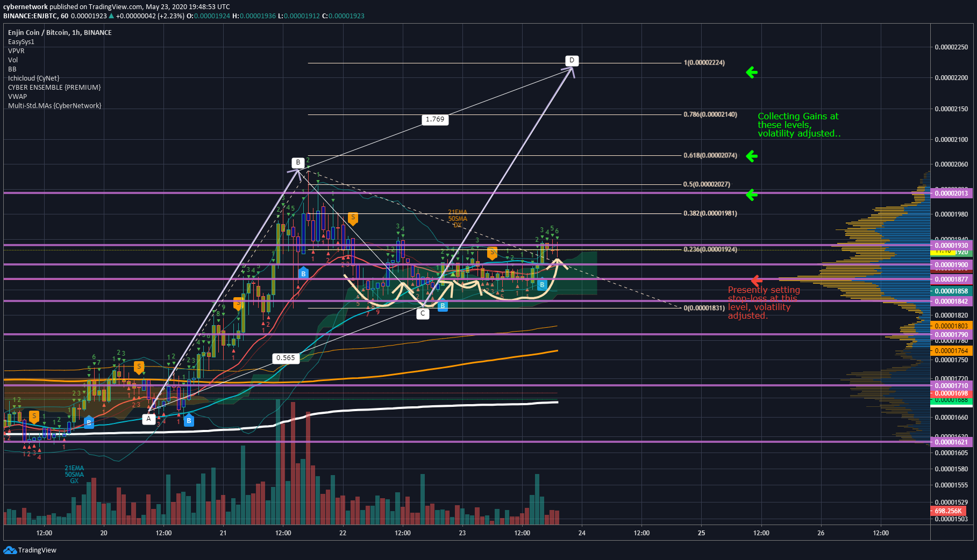The image size is (977, 560).
Task: Select the VWAP indicator label
Action: pos(17,97)
